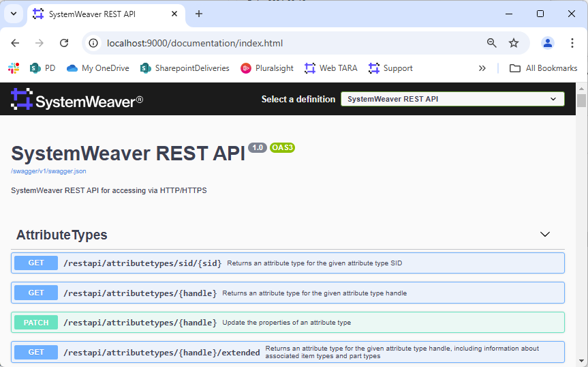Go back with the browser back arrow
The height and width of the screenshot is (367, 588).
click(x=15, y=43)
